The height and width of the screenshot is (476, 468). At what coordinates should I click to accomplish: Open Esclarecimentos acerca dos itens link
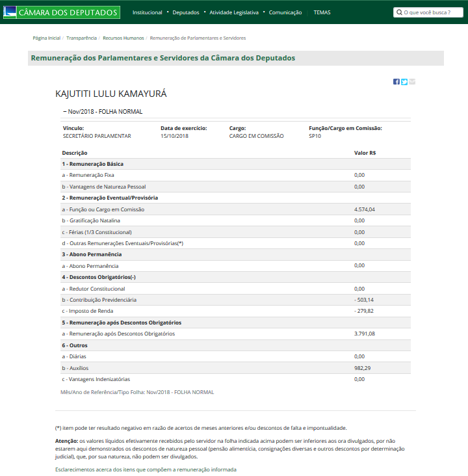(x=146, y=469)
